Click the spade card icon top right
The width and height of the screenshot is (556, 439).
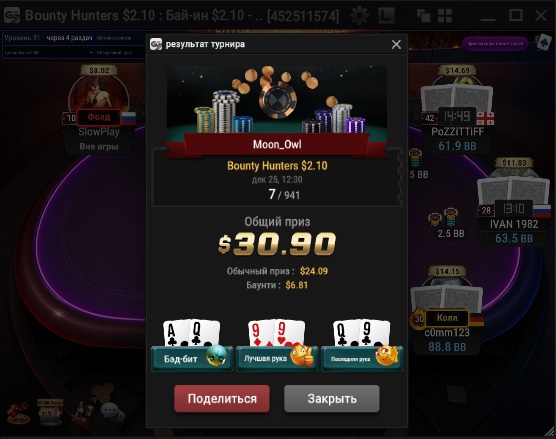point(543,43)
